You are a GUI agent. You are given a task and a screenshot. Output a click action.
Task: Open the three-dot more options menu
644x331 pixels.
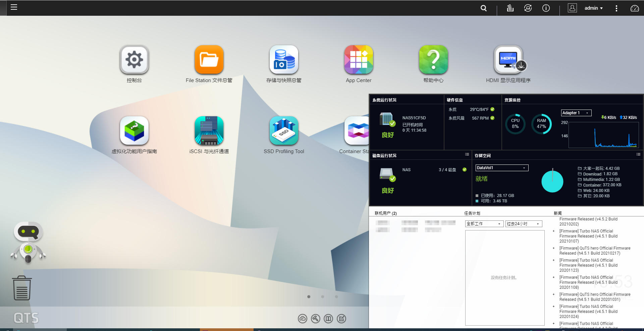point(616,8)
